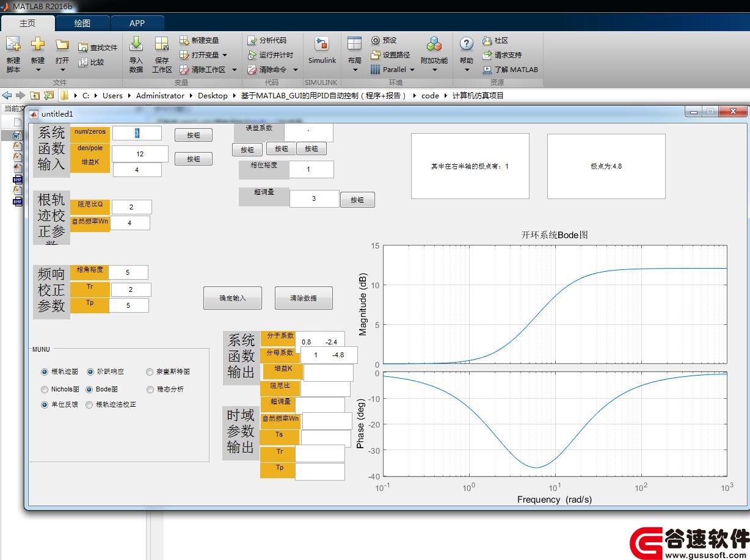This screenshot has width=750, height=560.
Task: Click Import Data (导入数据)
Action: point(136,54)
